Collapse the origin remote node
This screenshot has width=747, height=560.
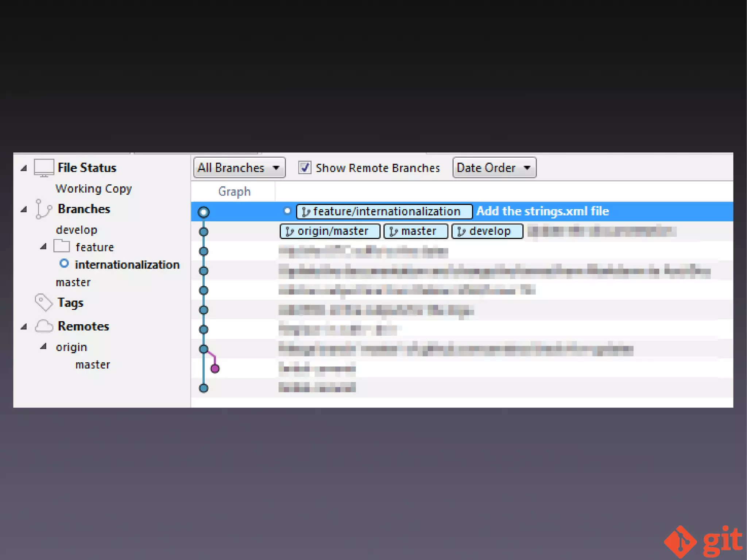point(43,347)
